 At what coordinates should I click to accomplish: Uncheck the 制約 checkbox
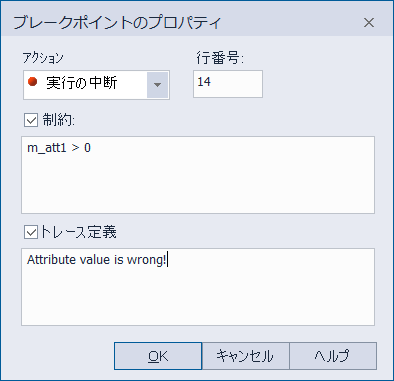point(31,120)
